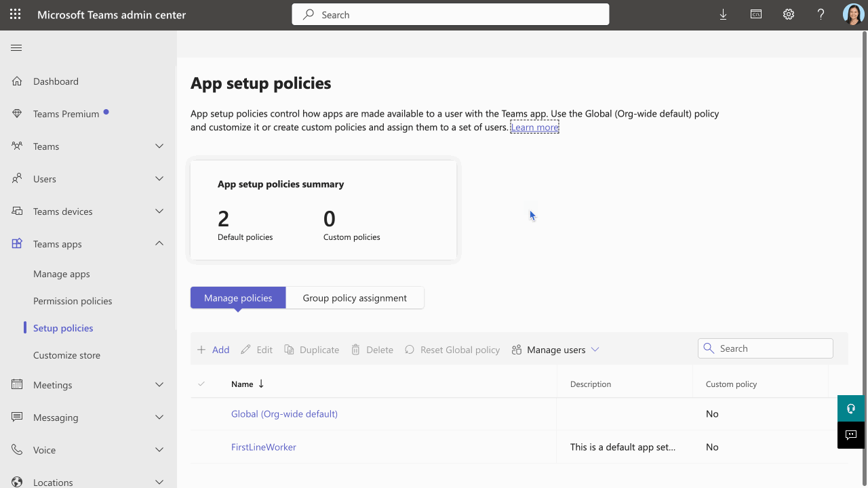
Task: Expand the Messaging section chevron
Action: click(159, 418)
